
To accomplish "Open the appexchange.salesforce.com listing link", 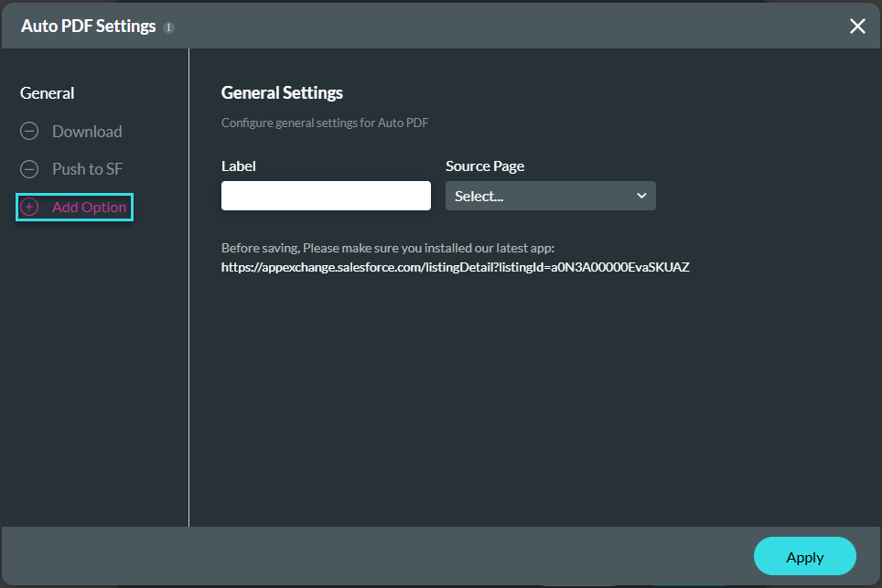I will click(x=455, y=267).
